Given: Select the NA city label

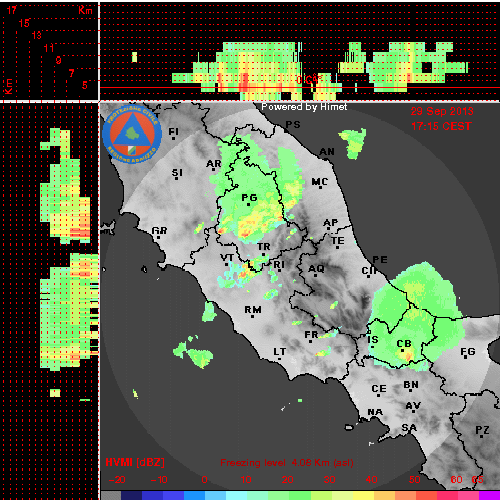Looking at the screenshot, I should click(x=375, y=412).
